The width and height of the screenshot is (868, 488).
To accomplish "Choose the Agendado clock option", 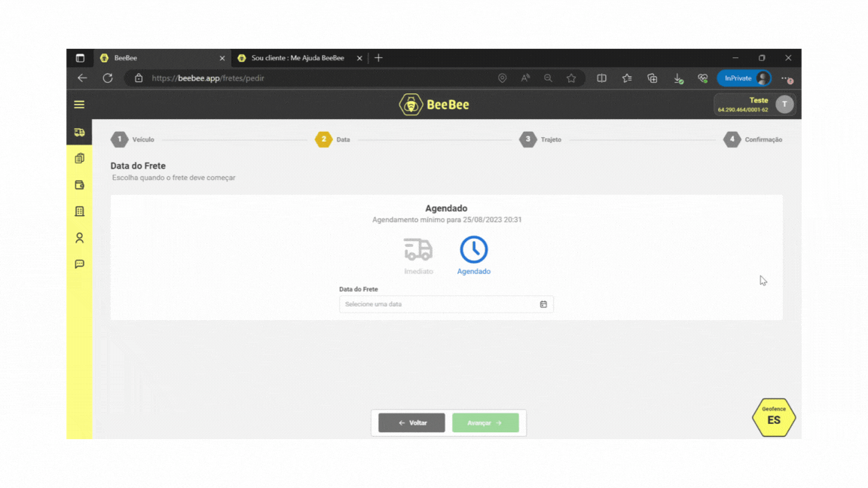I will coord(474,255).
